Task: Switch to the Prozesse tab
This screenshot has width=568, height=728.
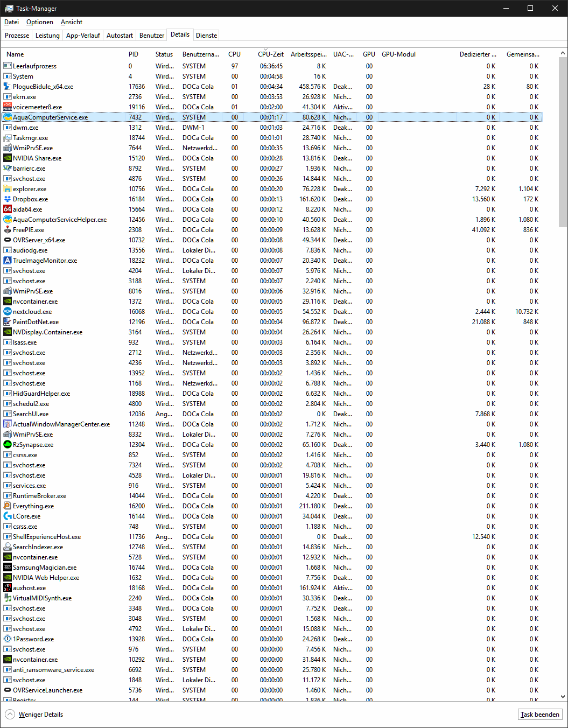Action: (x=17, y=36)
